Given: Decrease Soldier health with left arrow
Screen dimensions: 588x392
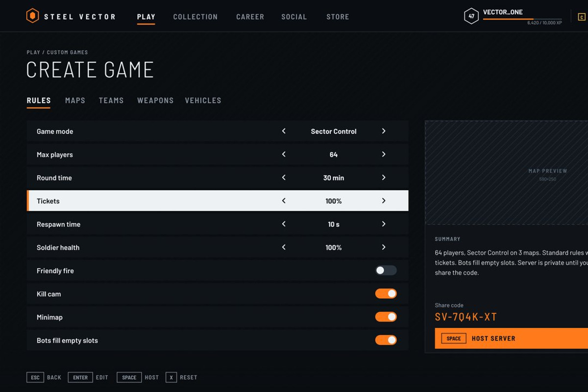Looking at the screenshot, I should (x=284, y=247).
